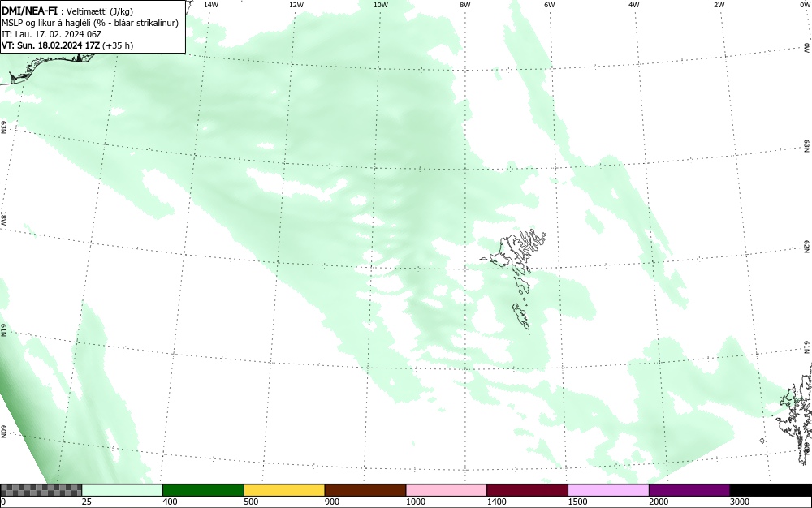The width and height of the screenshot is (812, 508).
Task: Choose the pink 1000–1400 legend swatch
Action: pyautogui.click(x=447, y=490)
